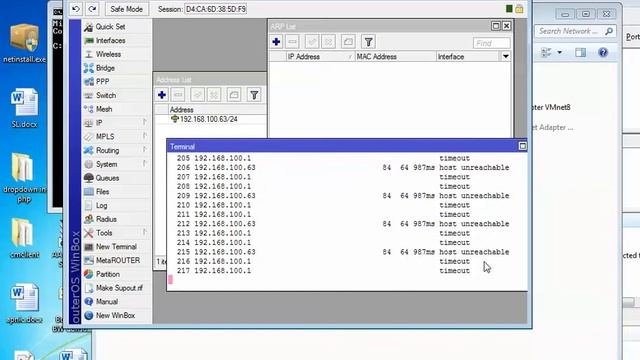This screenshot has height=360, width=640.
Task: Sort ARP List by IP Address column
Action: coord(320,57)
